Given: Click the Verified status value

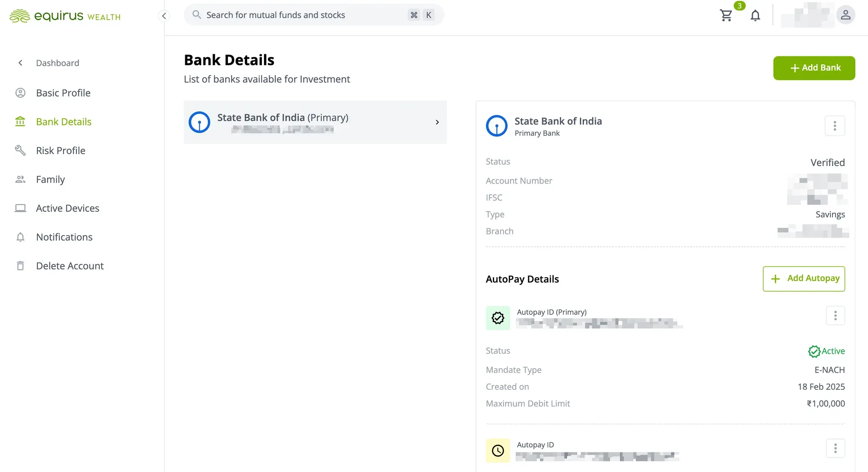Looking at the screenshot, I should [827, 163].
